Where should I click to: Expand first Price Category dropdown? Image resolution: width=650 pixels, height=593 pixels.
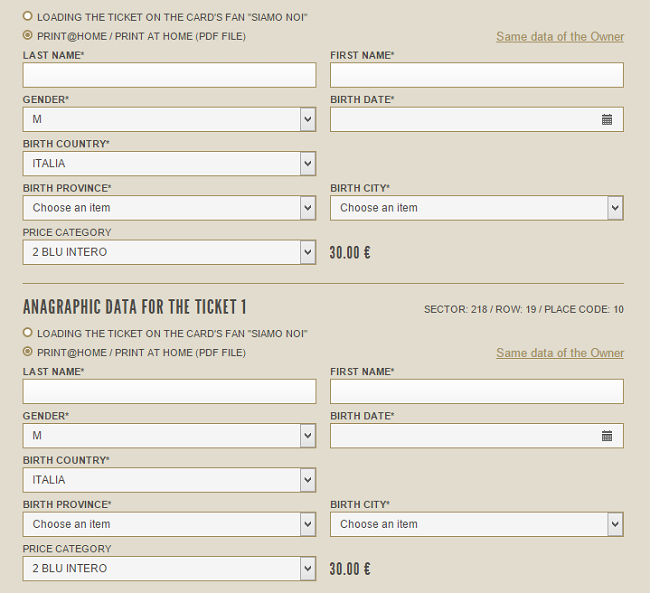[x=170, y=252]
